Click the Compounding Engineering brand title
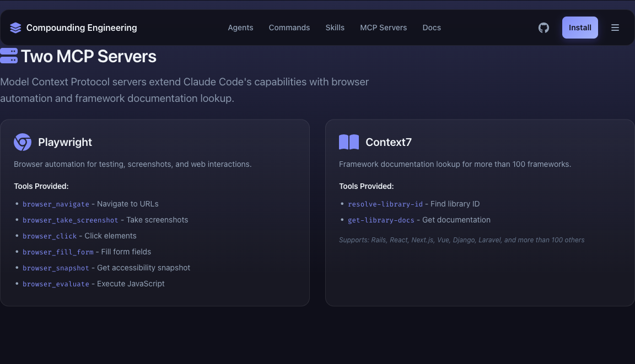 [82, 28]
